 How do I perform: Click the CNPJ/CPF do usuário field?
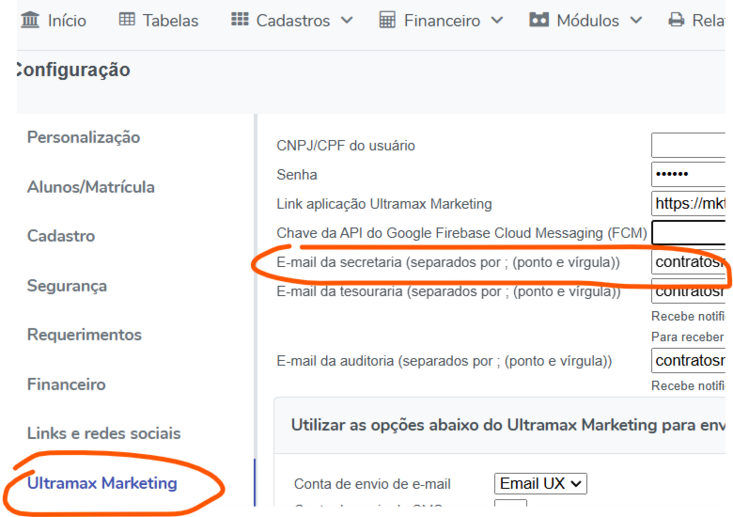[x=688, y=145]
